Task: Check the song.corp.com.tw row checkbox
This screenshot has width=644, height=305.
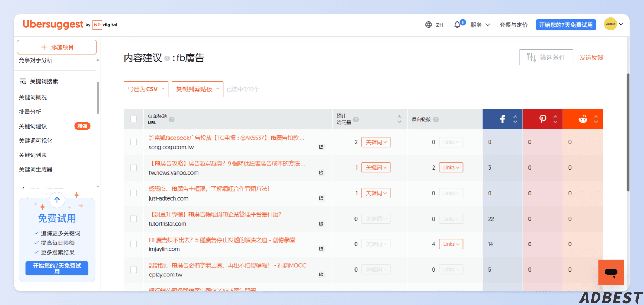Action: click(133, 142)
